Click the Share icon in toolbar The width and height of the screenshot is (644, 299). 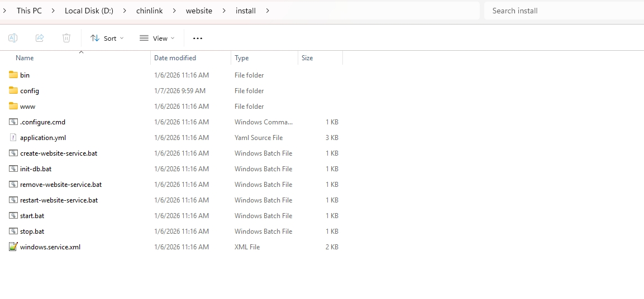[x=40, y=38]
